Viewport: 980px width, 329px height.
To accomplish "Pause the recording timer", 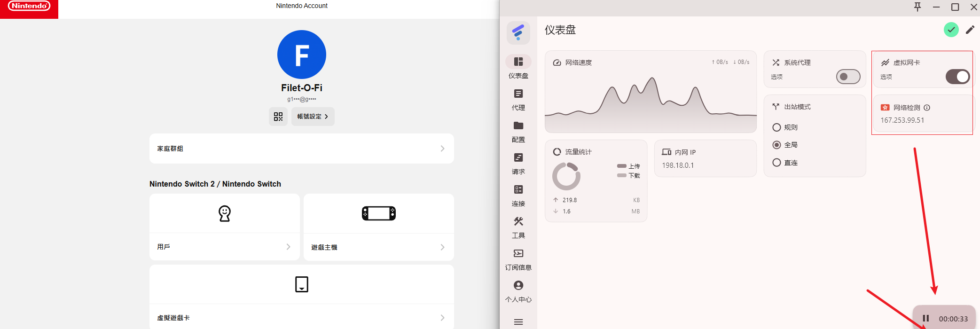I will [x=925, y=319].
